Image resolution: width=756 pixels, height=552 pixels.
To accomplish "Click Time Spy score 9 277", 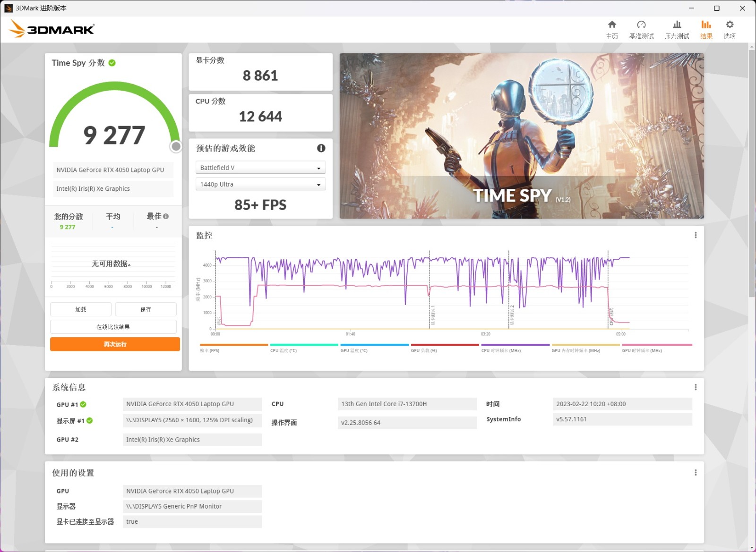I will (114, 136).
